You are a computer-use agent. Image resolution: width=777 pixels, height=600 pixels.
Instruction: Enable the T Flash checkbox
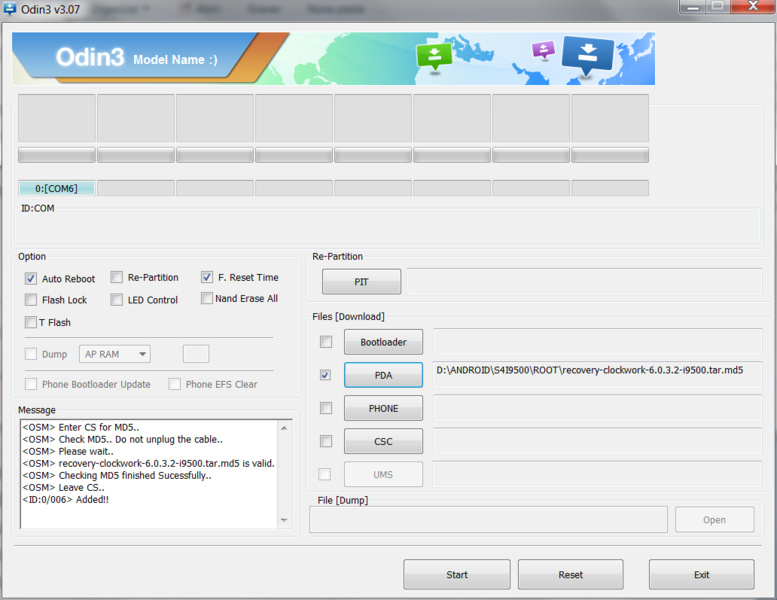pos(31,323)
